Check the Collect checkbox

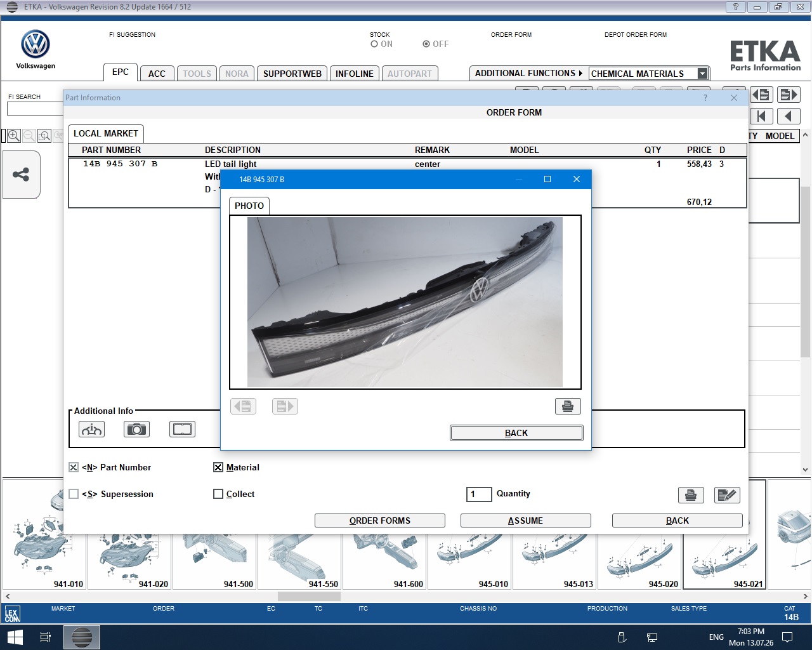(x=218, y=494)
